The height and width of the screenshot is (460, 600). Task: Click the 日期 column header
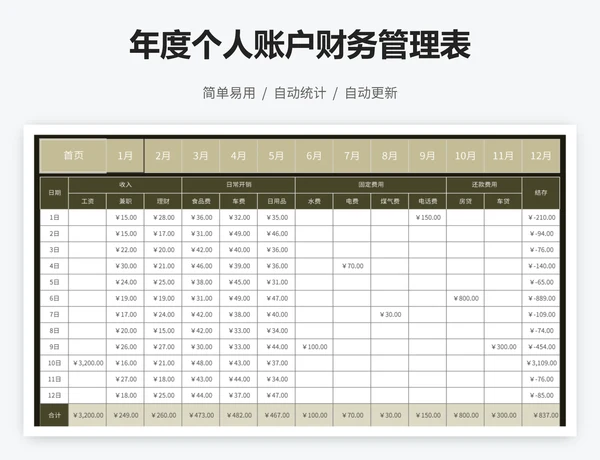(x=54, y=193)
